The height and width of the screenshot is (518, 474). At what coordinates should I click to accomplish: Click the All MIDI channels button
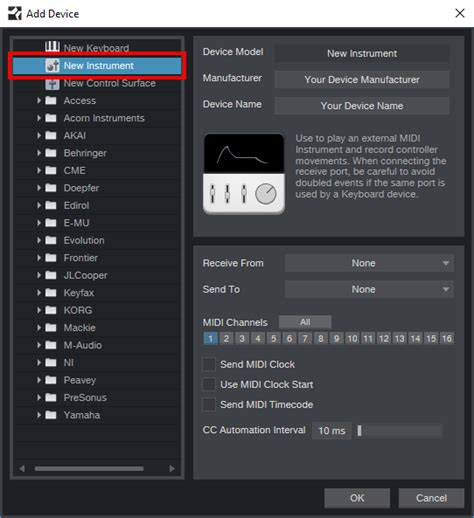tap(305, 322)
